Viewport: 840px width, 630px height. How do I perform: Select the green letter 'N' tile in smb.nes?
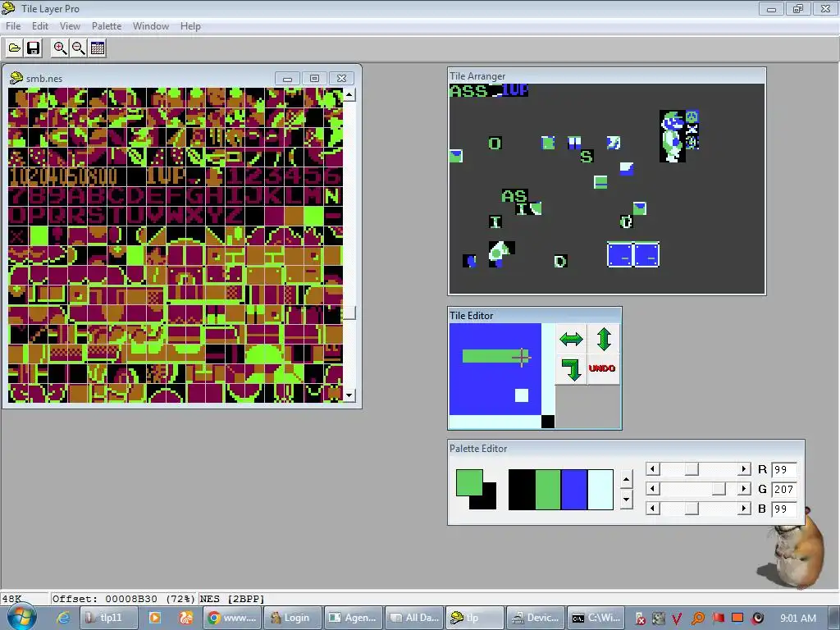tap(333, 196)
